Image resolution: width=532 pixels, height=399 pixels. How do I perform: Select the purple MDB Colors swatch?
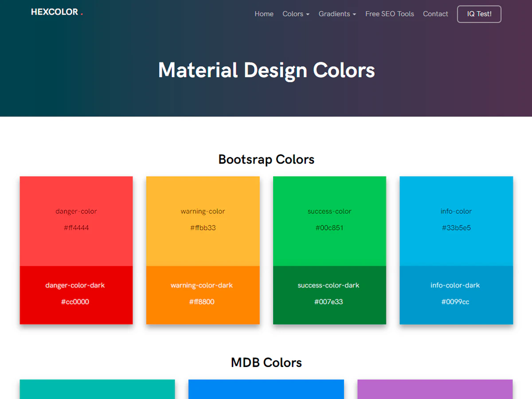click(x=434, y=390)
